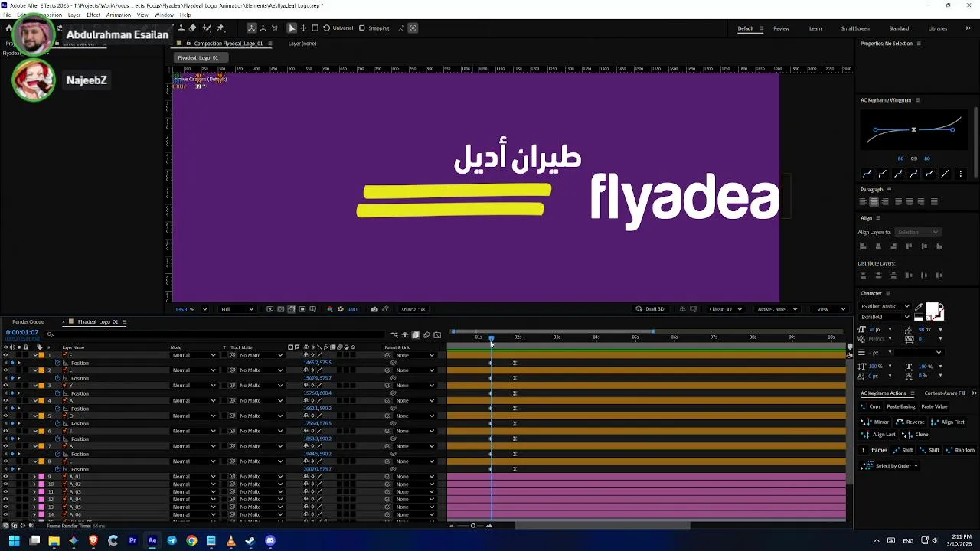
Task: Open the Active Camera view dropdown
Action: 777,309
